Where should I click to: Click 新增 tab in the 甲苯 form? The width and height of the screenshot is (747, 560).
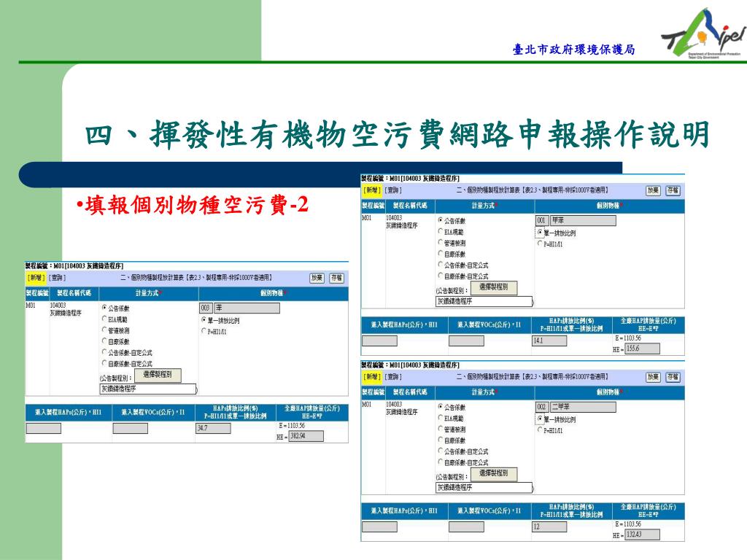[371, 190]
